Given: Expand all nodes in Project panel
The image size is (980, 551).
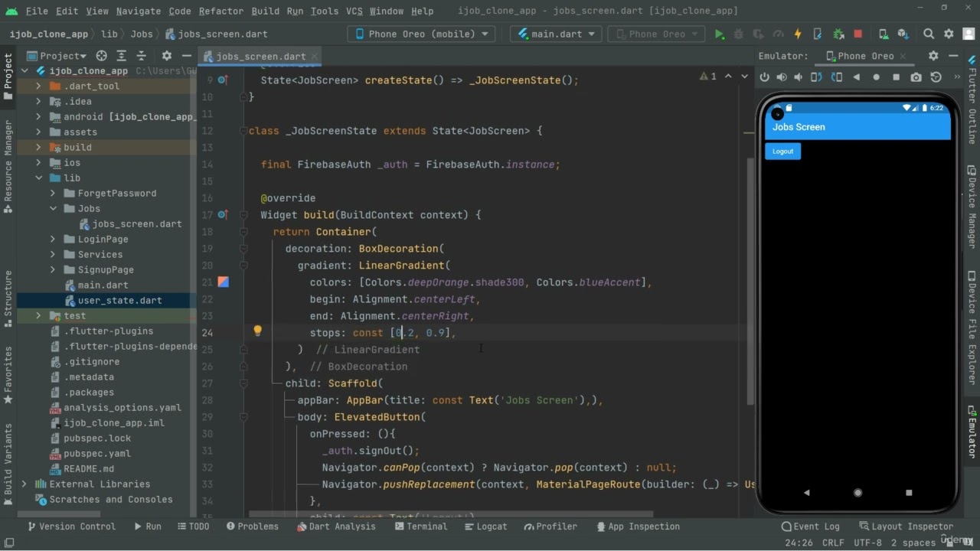Looking at the screenshot, I should [122, 56].
